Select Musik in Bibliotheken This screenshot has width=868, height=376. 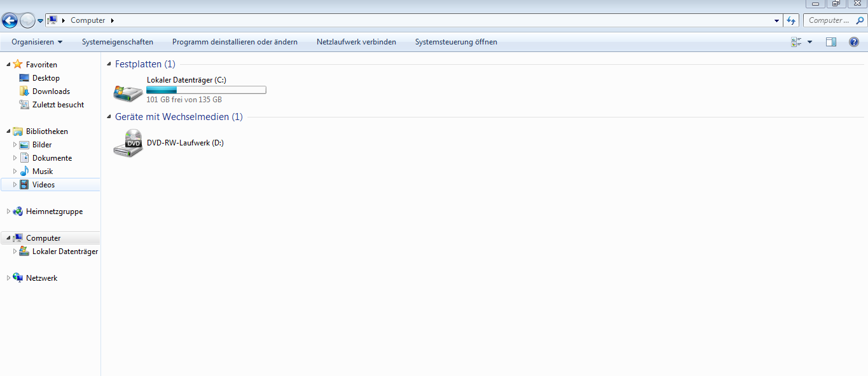43,171
